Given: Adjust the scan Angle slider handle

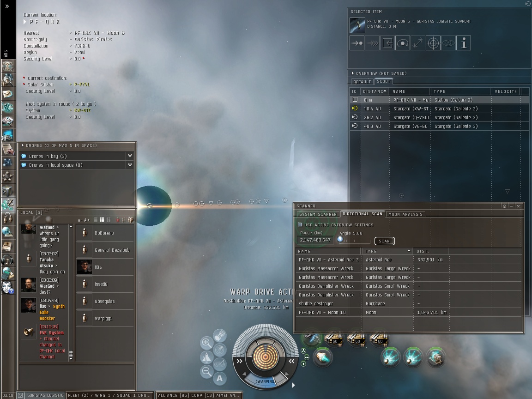Looking at the screenshot, I should 340,239.
